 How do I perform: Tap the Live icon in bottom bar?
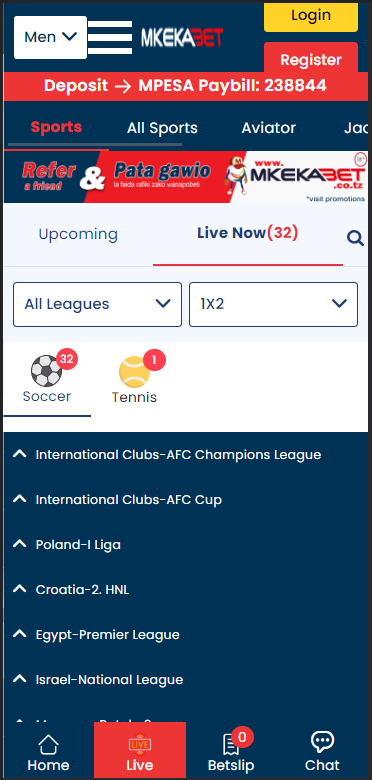click(x=140, y=744)
